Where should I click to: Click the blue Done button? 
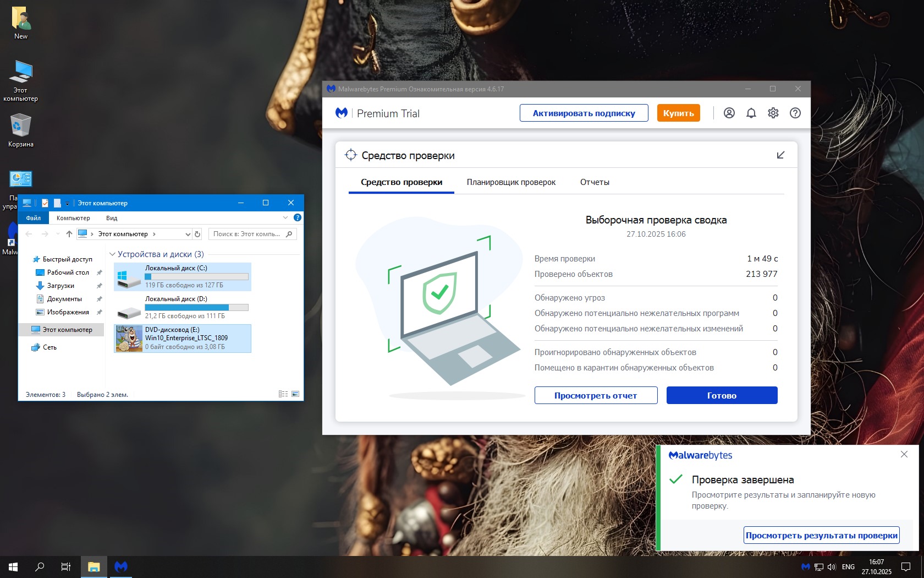722,395
